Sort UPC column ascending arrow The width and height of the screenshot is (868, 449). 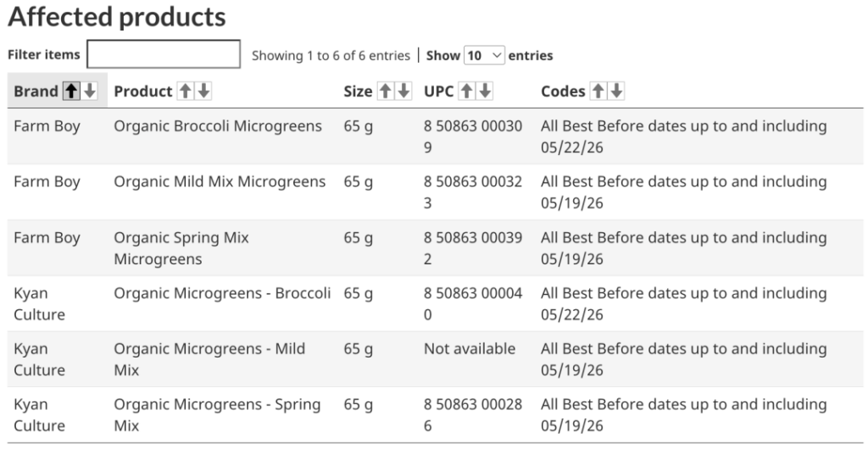pos(467,91)
